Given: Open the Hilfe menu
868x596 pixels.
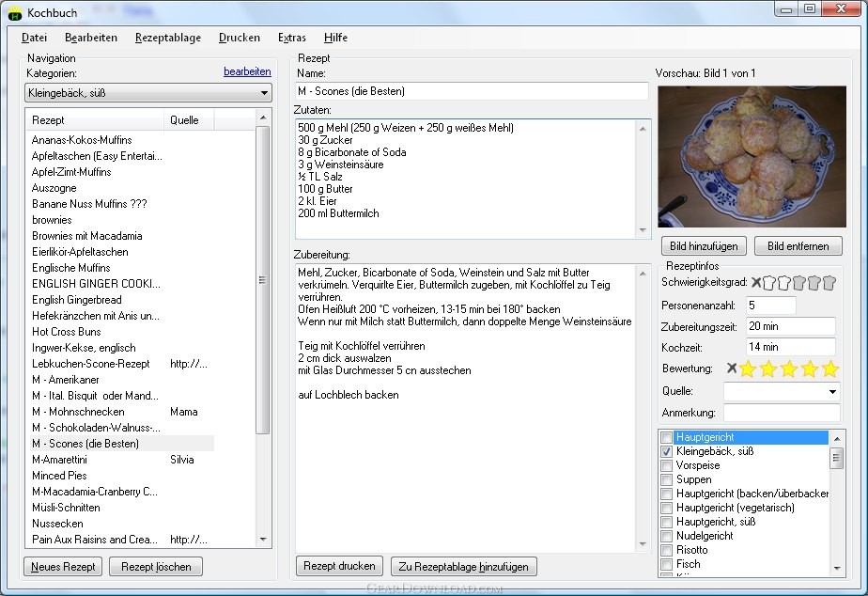Looking at the screenshot, I should pyautogui.click(x=335, y=38).
